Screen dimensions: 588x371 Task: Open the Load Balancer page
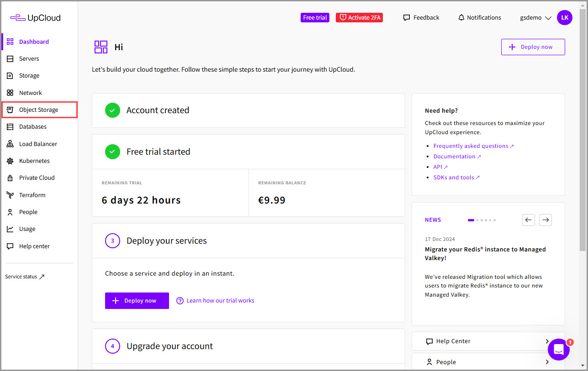(x=39, y=144)
